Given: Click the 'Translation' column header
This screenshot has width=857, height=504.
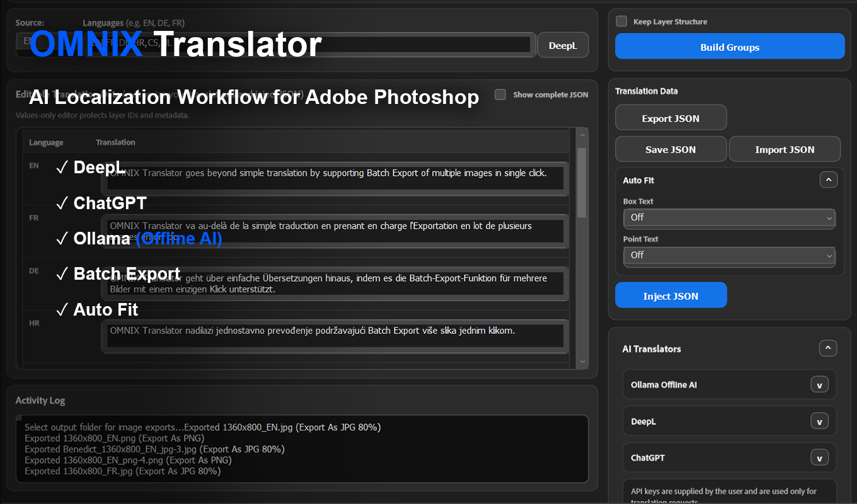Looking at the screenshot, I should 115,142.
